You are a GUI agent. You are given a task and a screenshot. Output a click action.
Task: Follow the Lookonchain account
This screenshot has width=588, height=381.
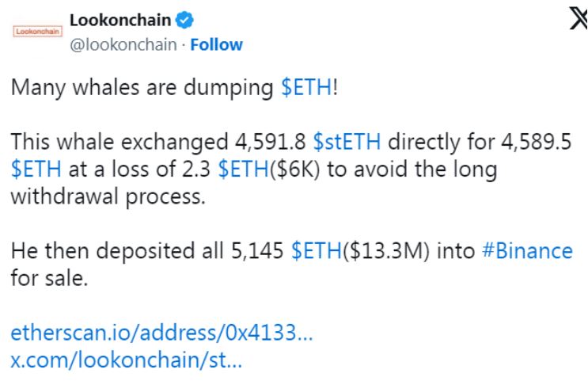pos(216,44)
